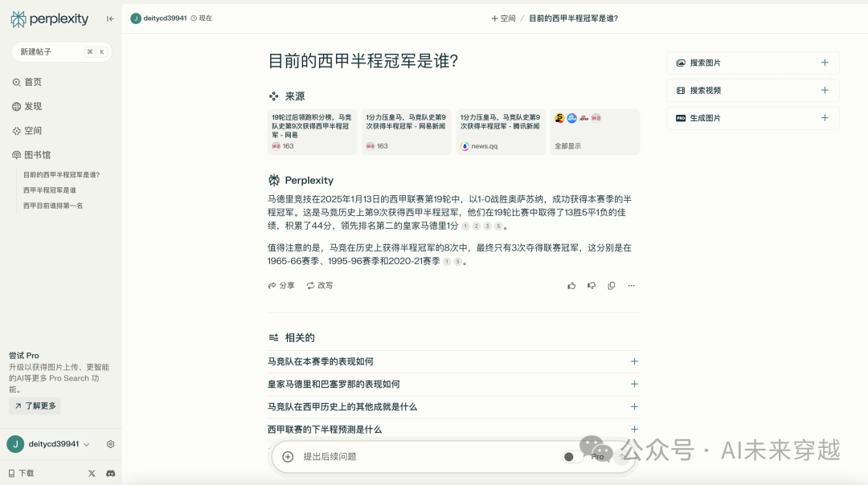Open the 发现 discover page
The height and width of the screenshot is (485, 868).
pyautogui.click(x=27, y=106)
